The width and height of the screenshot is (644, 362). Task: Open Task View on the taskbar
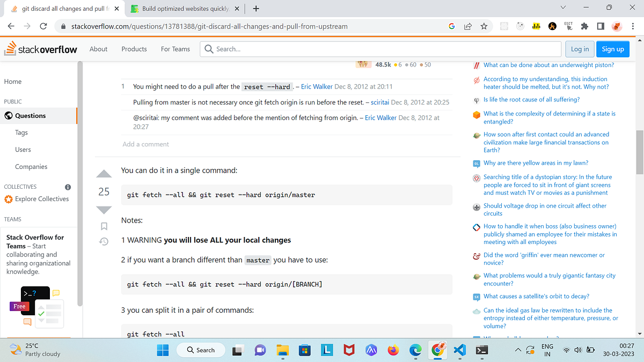(238, 350)
